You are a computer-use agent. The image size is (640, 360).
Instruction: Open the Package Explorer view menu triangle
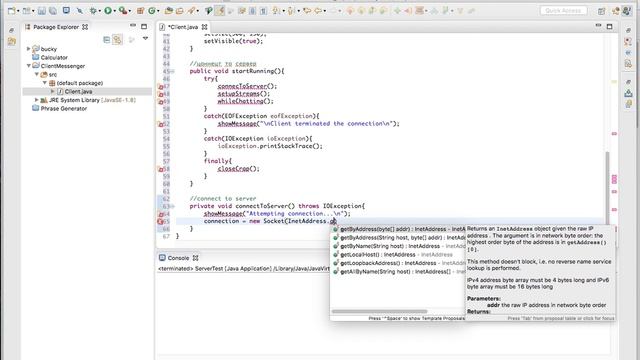coord(145,38)
